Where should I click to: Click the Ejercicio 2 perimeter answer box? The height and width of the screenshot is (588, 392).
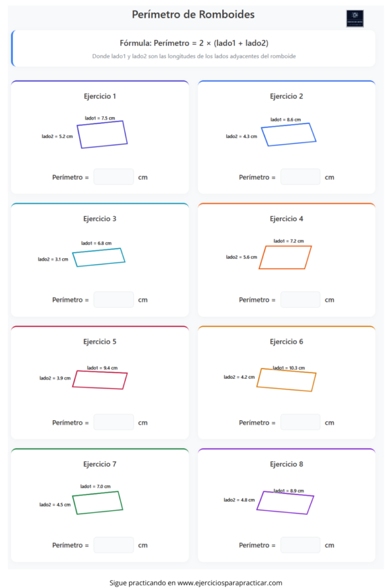[300, 177]
